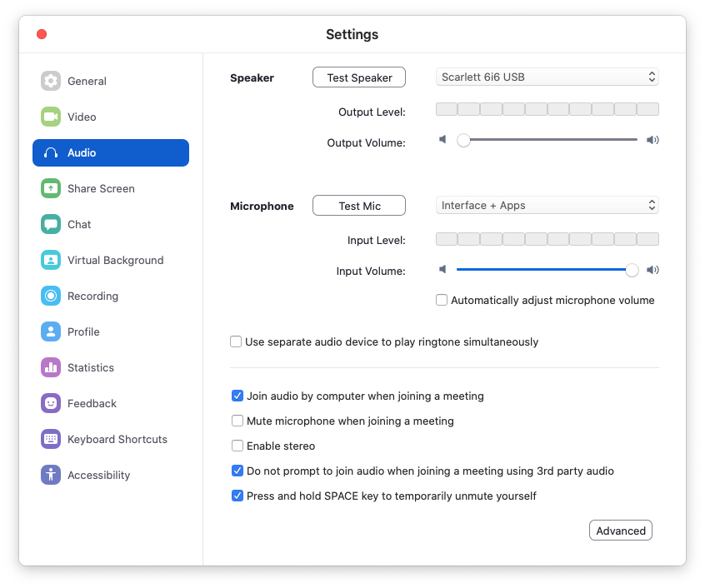Click the Output Volume label
The width and height of the screenshot is (705, 588).
point(366,143)
